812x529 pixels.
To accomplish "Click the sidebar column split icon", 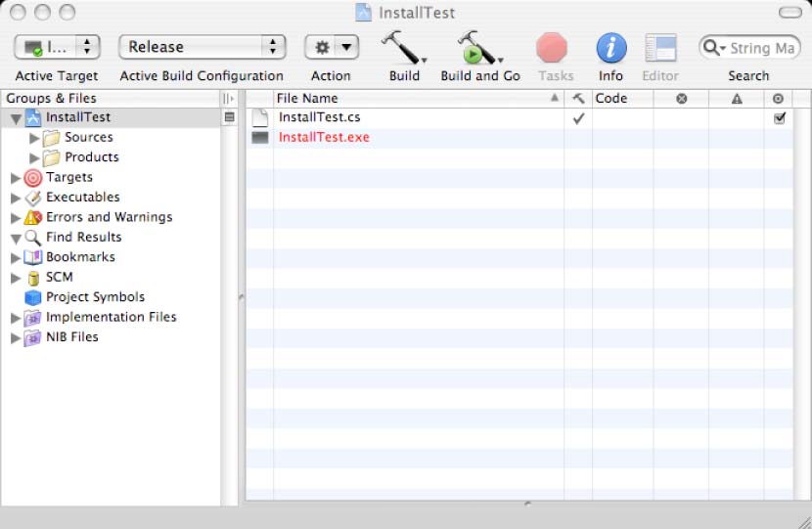I will [x=228, y=99].
